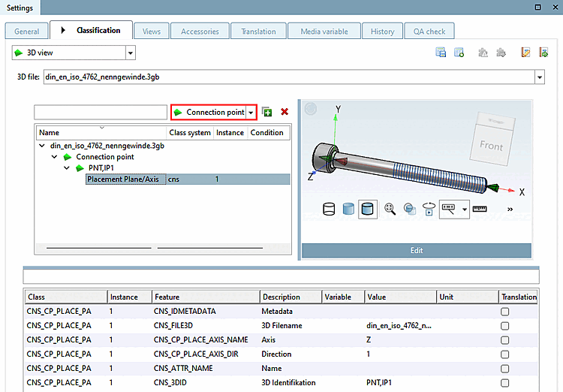Click the search field above the tree
This screenshot has width=563, height=392.
click(100, 112)
